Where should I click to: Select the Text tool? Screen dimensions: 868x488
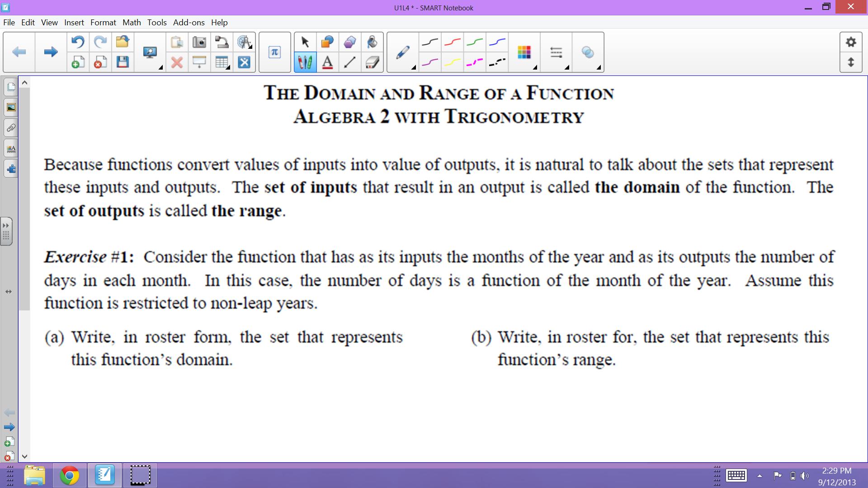pyautogui.click(x=327, y=63)
